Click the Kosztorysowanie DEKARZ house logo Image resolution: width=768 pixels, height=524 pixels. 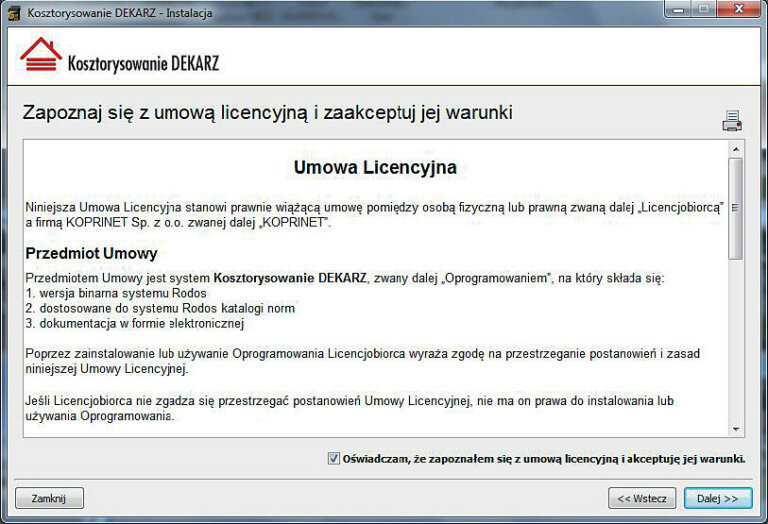coord(41,55)
